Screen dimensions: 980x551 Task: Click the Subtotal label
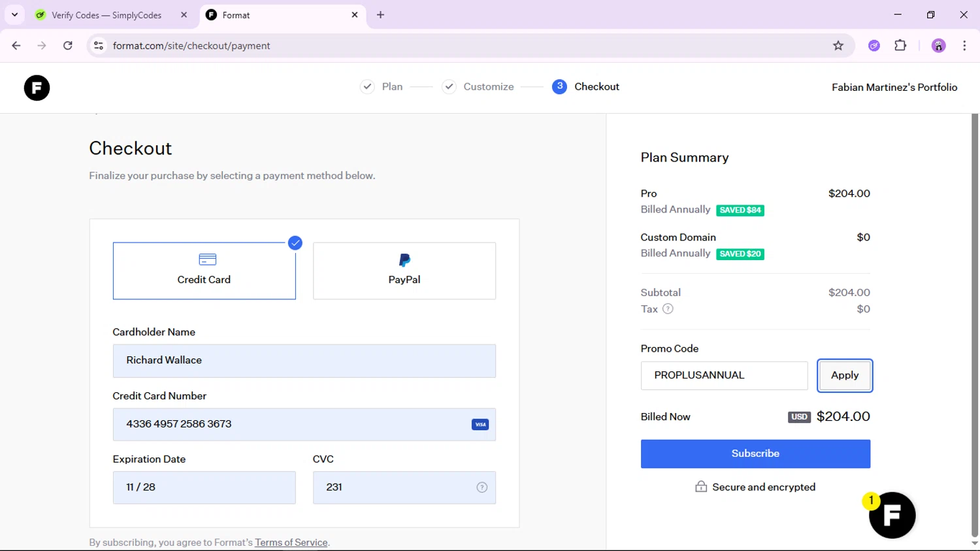661,293
